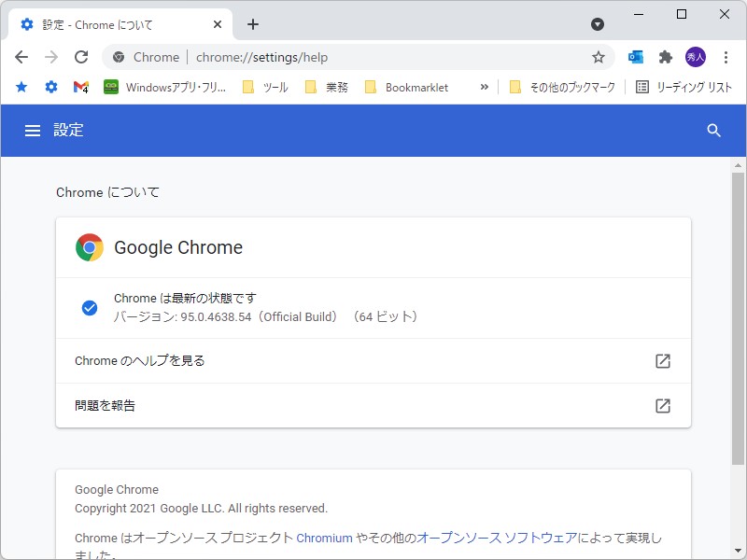Click the external-link icon next to 問題を報告
The height and width of the screenshot is (560, 747).
663,405
